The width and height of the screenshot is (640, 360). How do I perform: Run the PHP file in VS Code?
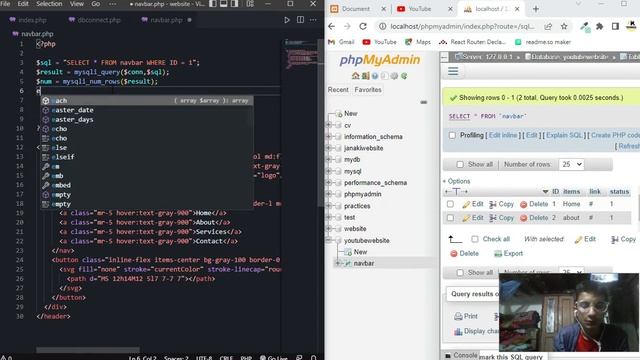pos(287,20)
